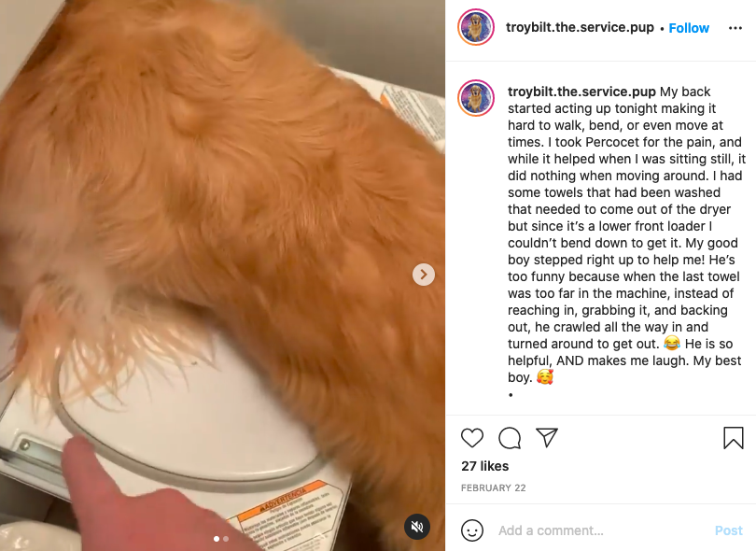This screenshot has width=756, height=551.
Task: Select the second carousel dot indicator
Action: [x=226, y=539]
